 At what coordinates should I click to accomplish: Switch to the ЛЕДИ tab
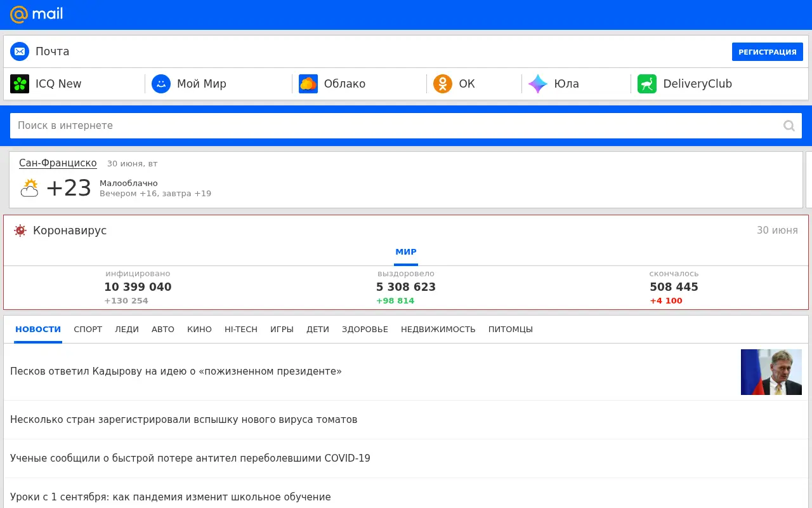127,330
